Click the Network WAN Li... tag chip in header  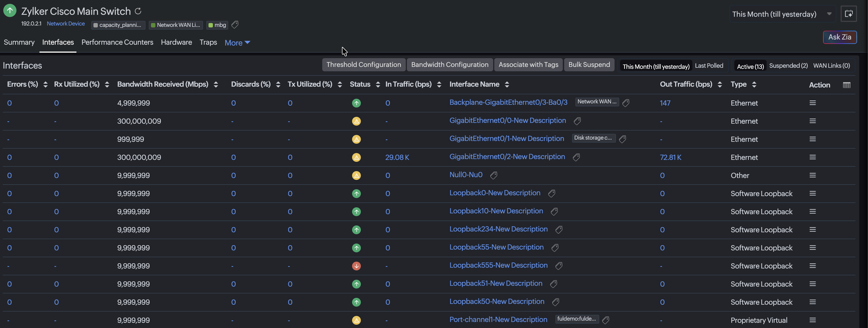[x=176, y=25]
